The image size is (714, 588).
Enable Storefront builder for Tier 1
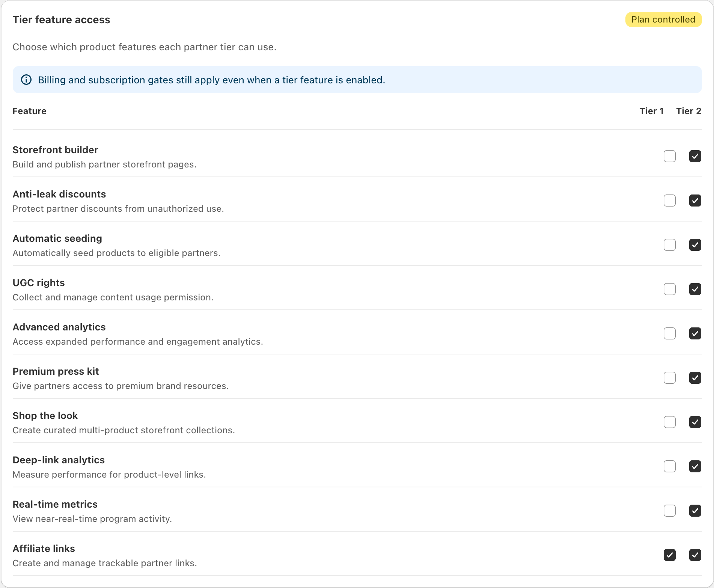[670, 156]
